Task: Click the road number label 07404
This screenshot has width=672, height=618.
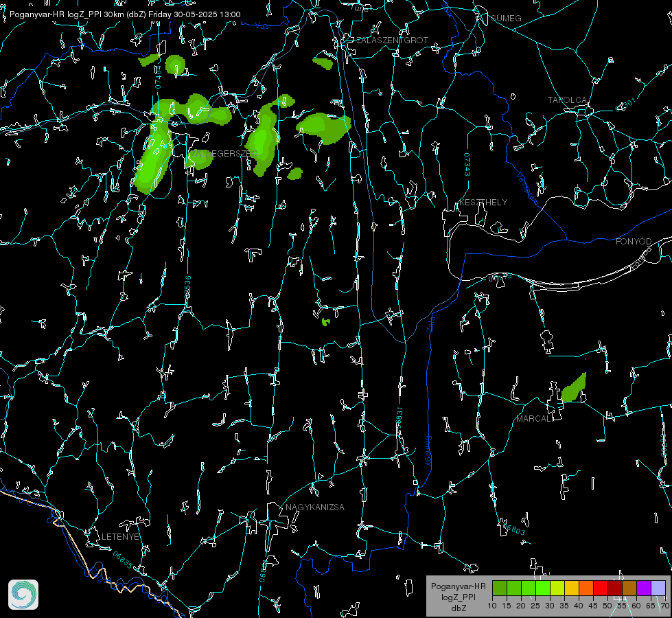Action: pos(158,78)
